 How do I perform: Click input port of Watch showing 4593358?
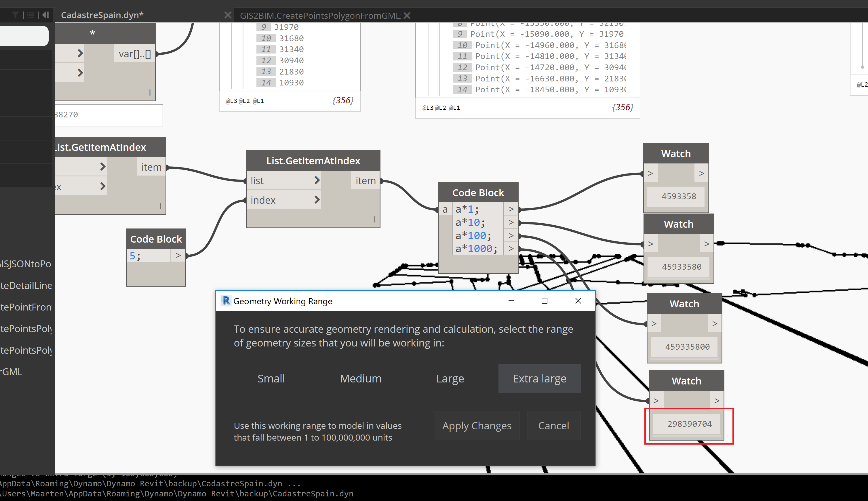point(651,173)
